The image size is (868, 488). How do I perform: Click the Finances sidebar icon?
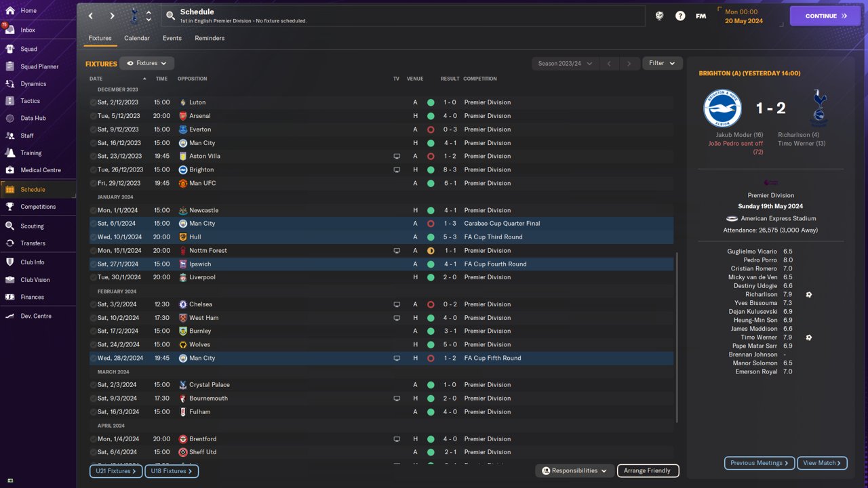9,297
